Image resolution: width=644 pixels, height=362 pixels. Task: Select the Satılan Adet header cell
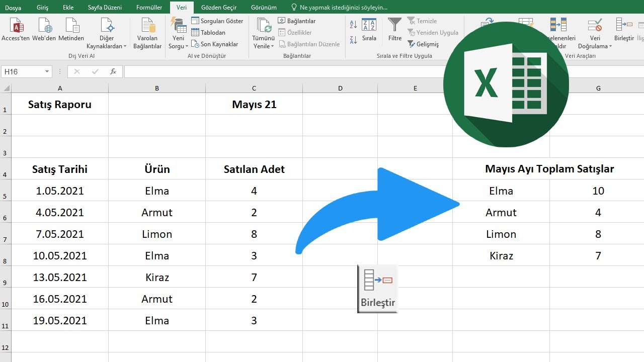(x=254, y=169)
